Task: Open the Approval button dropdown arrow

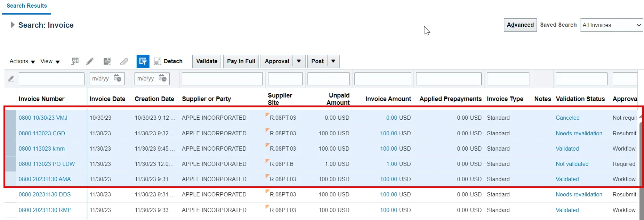Action: pos(299,61)
